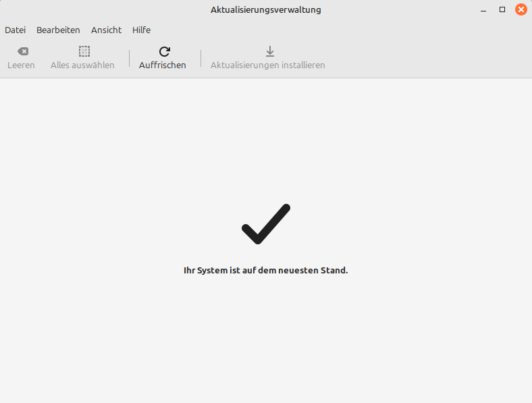Minimize the Aktualisierungsverwaltung window
Screen dimensions: 532x403
click(x=483, y=10)
